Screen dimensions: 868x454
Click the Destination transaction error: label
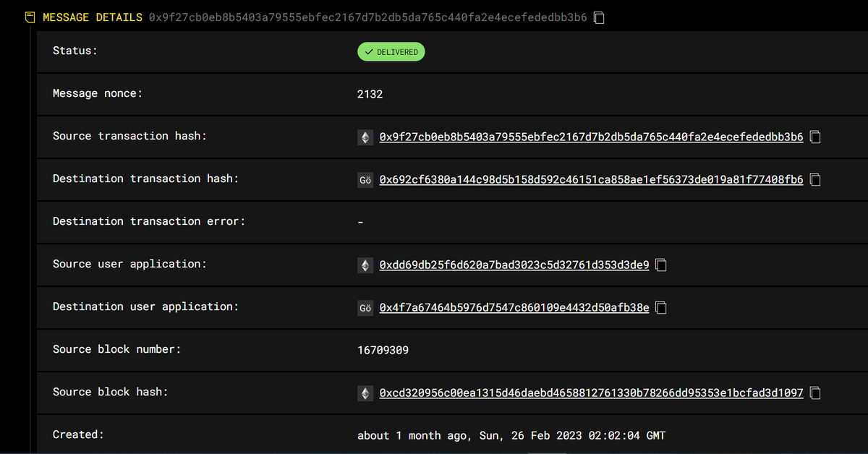[x=149, y=221]
